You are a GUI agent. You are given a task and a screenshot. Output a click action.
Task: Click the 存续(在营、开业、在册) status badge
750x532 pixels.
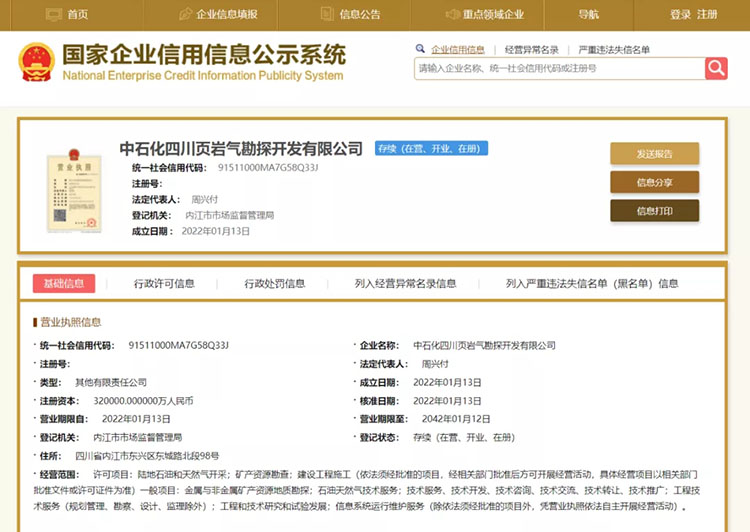click(x=431, y=148)
